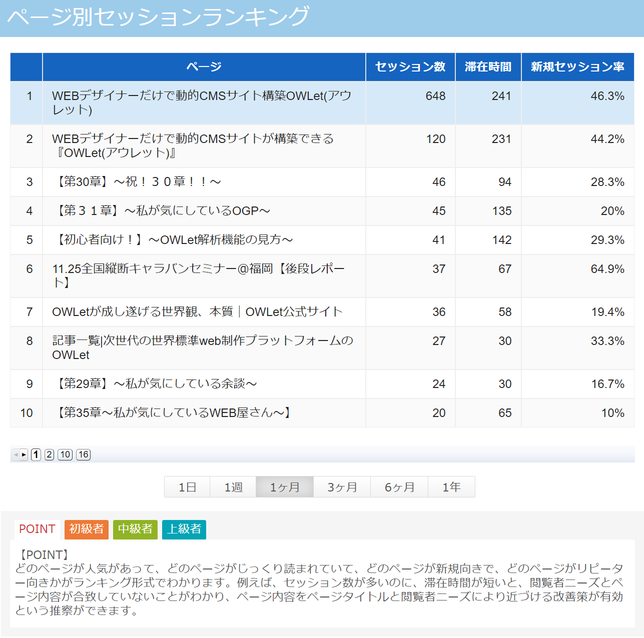Click new session rate 33.3%

(607, 341)
